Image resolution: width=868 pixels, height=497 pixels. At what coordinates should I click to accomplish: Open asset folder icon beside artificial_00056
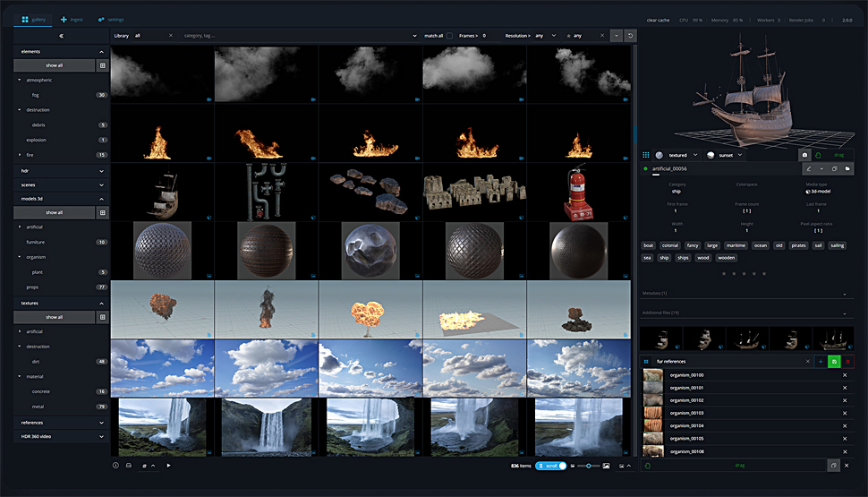tap(847, 168)
